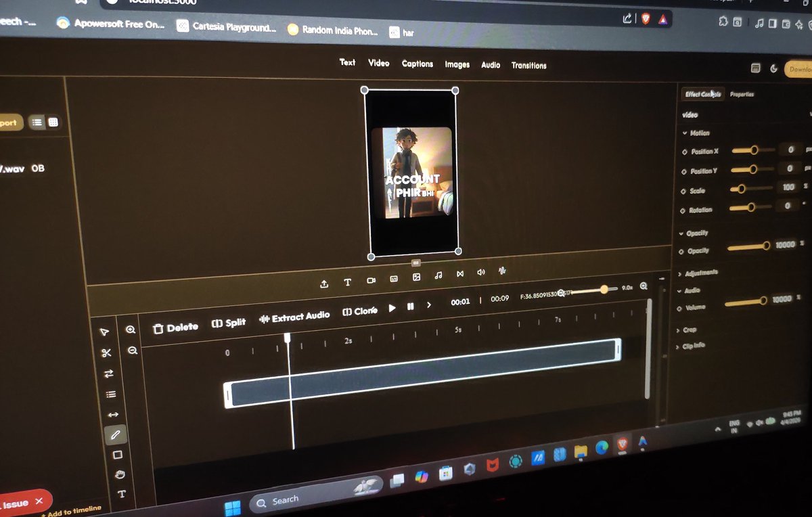Expand the Adjustments section
Viewport: 812px width, 517px height.
pyautogui.click(x=698, y=273)
